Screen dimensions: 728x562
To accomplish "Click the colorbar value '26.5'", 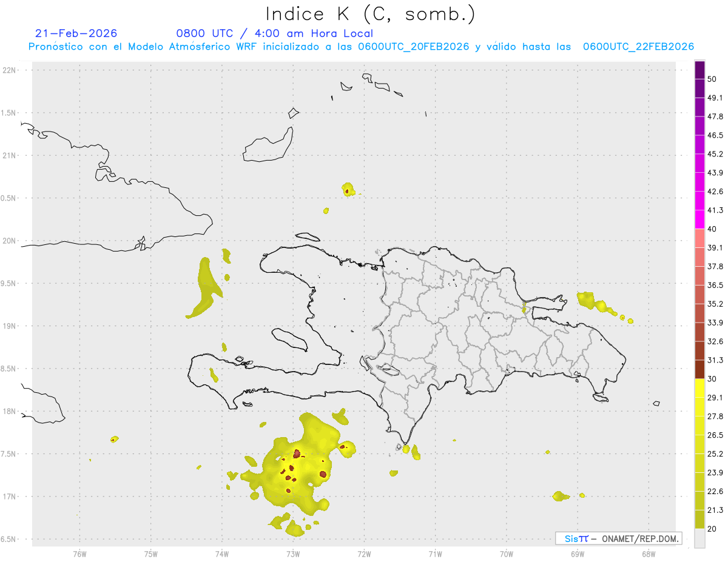I will tap(715, 435).
